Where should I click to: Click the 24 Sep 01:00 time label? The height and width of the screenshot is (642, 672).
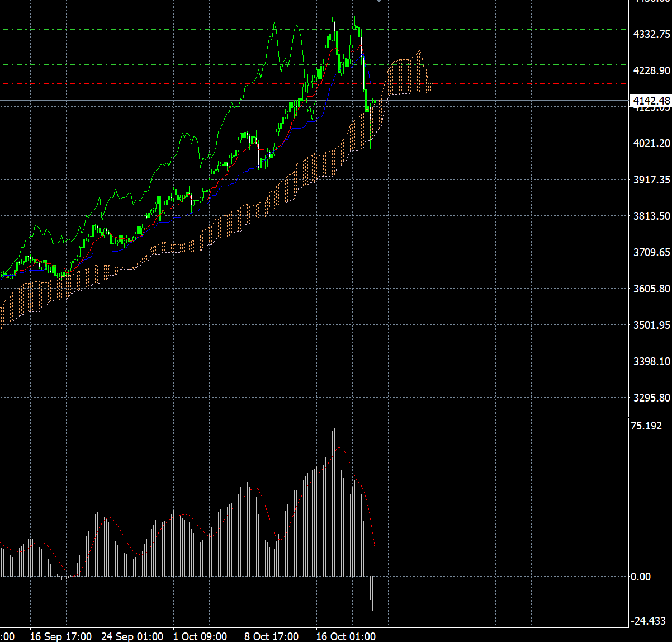coord(132,636)
